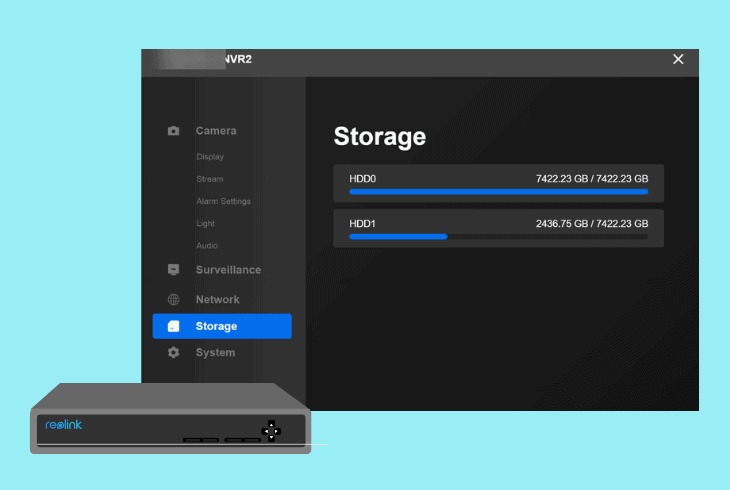Open the Surveillance section
The image size is (730, 490).
pos(228,270)
